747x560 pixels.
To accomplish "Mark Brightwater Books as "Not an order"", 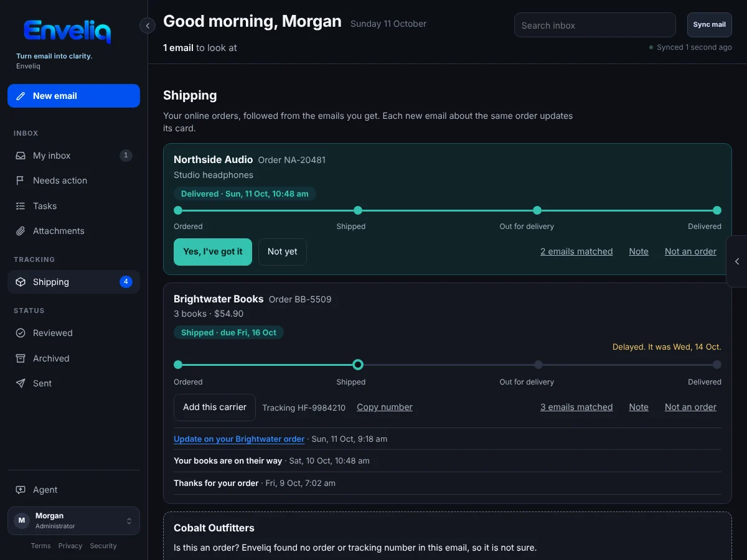I will coord(690,407).
